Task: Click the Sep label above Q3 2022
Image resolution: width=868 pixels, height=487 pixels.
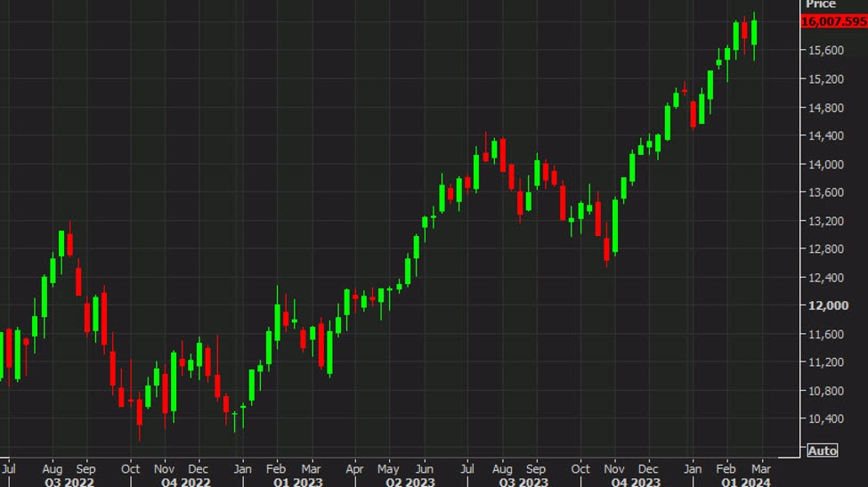Action: pos(85,468)
